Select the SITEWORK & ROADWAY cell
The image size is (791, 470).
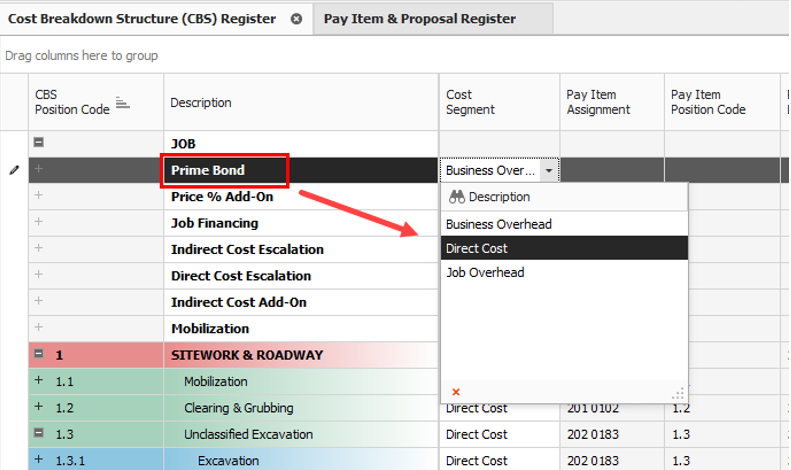(301, 355)
